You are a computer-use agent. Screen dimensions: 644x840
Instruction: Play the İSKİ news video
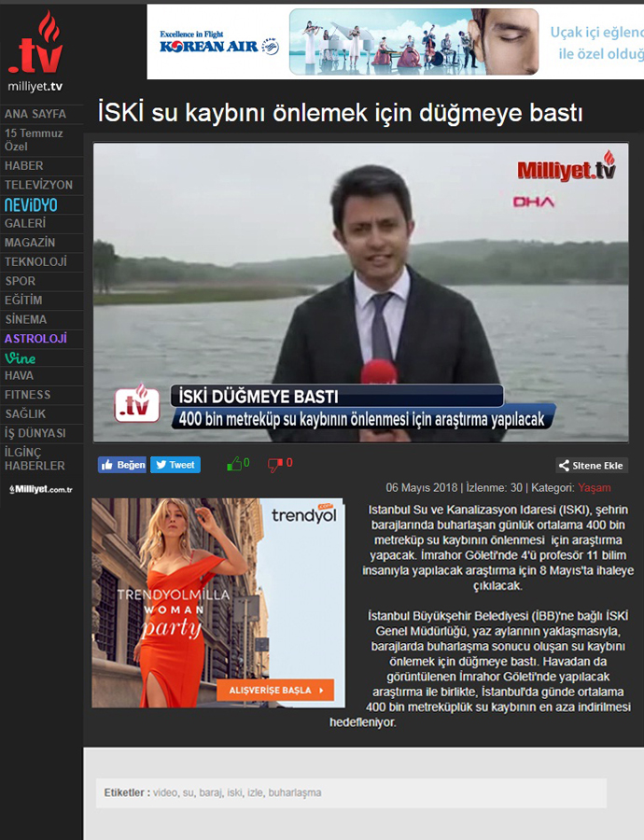360,292
